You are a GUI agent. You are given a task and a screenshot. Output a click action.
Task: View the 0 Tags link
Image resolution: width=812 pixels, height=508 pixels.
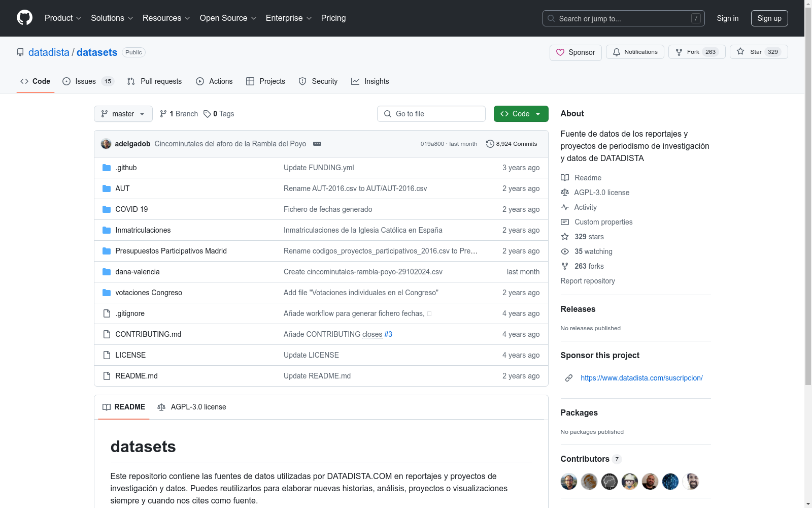point(219,114)
